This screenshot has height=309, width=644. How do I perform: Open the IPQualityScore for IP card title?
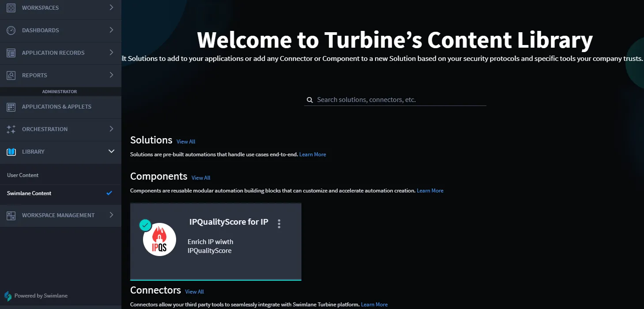(229, 222)
